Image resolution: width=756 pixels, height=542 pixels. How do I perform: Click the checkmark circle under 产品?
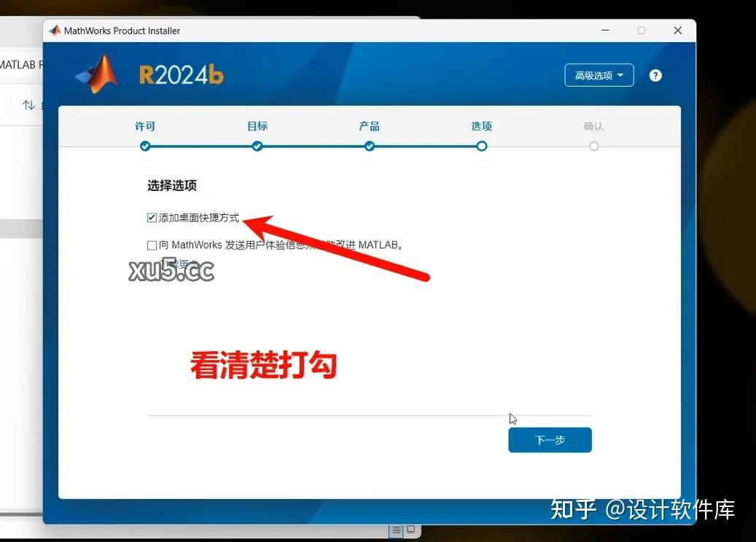tap(370, 146)
